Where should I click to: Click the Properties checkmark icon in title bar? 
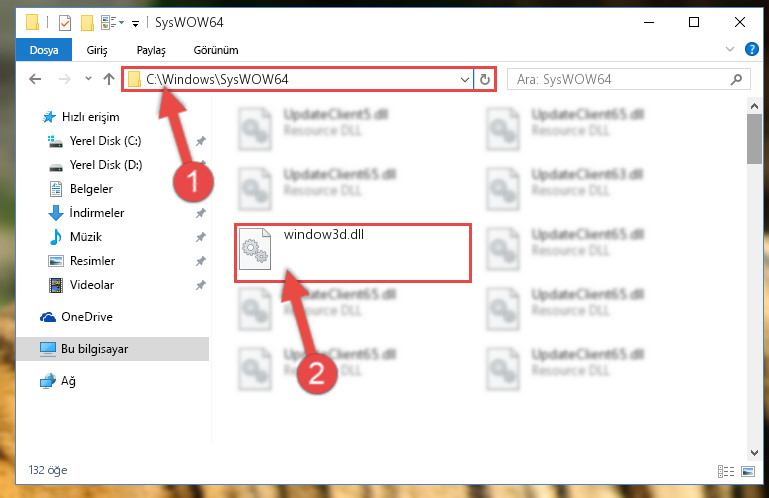click(x=65, y=23)
